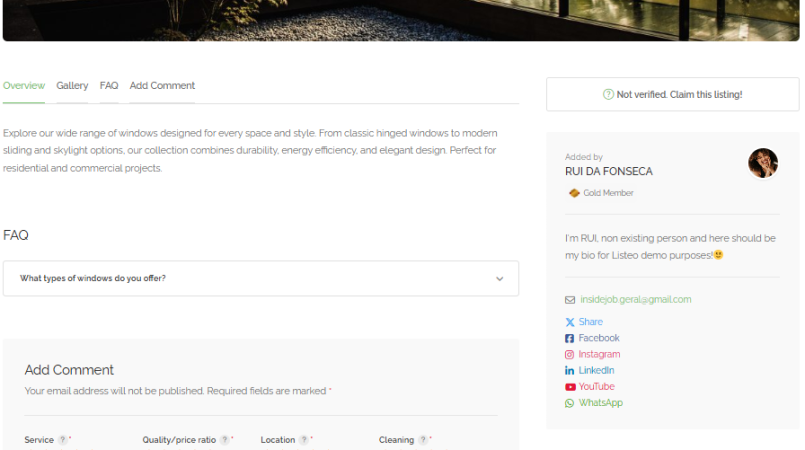
Task: Click the Gold Member badge icon
Action: (574, 193)
